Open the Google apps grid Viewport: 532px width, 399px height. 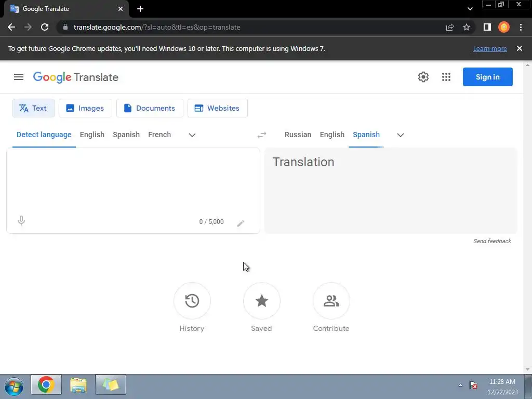pyautogui.click(x=446, y=77)
